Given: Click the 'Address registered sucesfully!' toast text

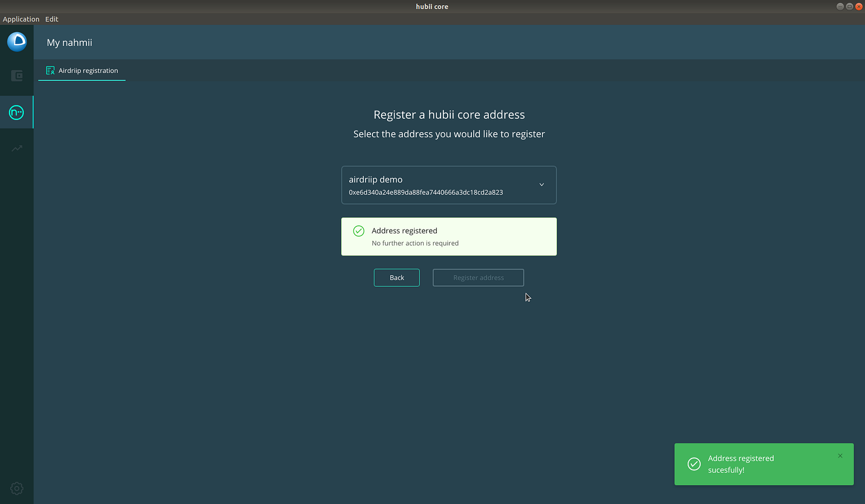Looking at the screenshot, I should click(x=741, y=464).
